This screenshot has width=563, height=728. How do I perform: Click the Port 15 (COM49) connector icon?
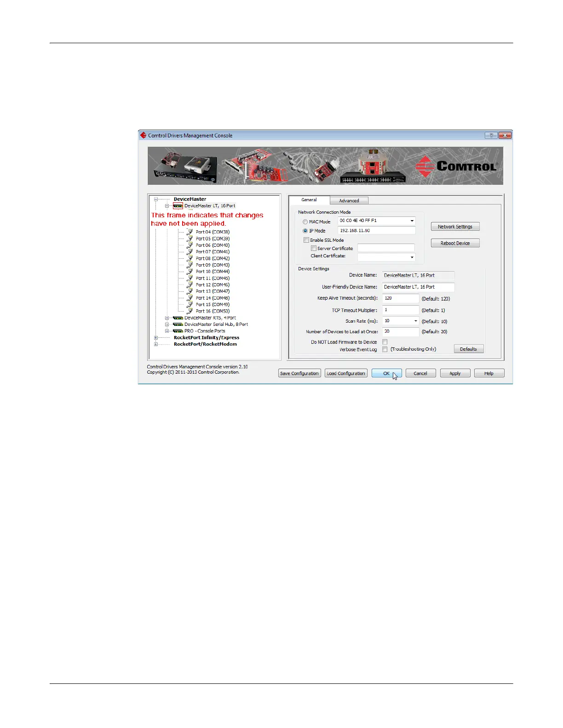coord(190,305)
